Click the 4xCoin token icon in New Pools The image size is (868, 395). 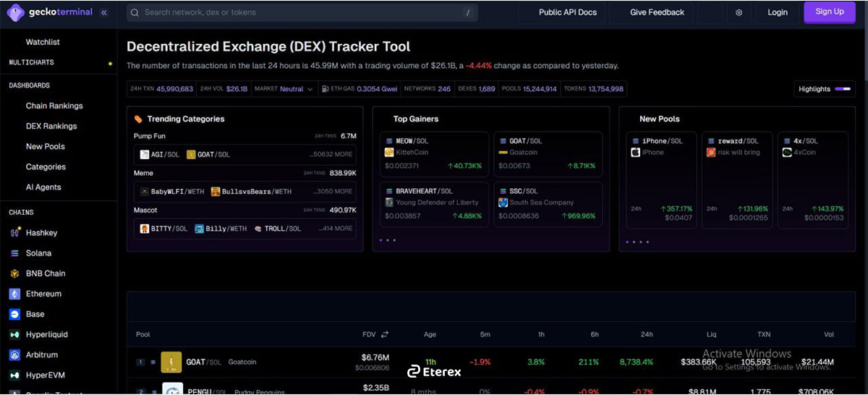click(787, 152)
